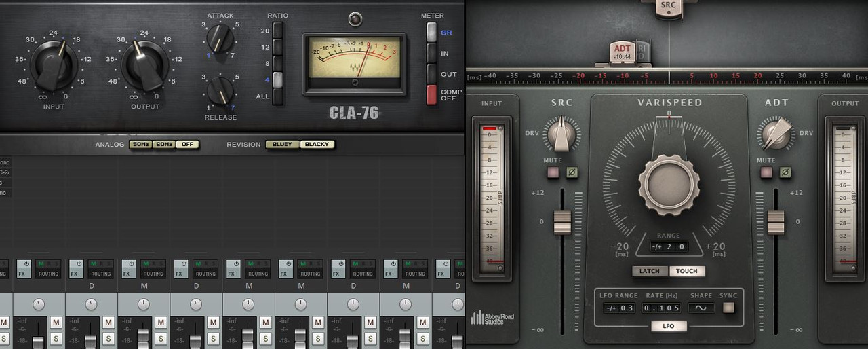Image resolution: width=868 pixels, height=349 pixels.
Task: Select ratio 12 on CLA-76
Action: pyautogui.click(x=278, y=47)
